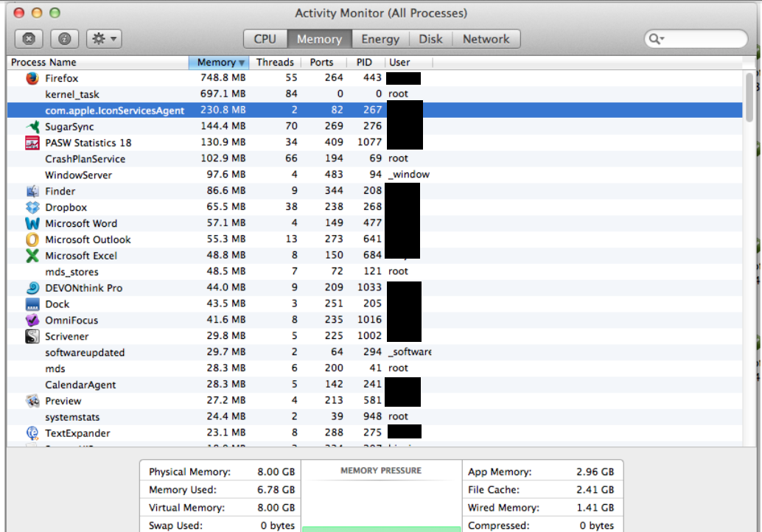
Task: Select the kernel_task process row
Action: coord(374,94)
